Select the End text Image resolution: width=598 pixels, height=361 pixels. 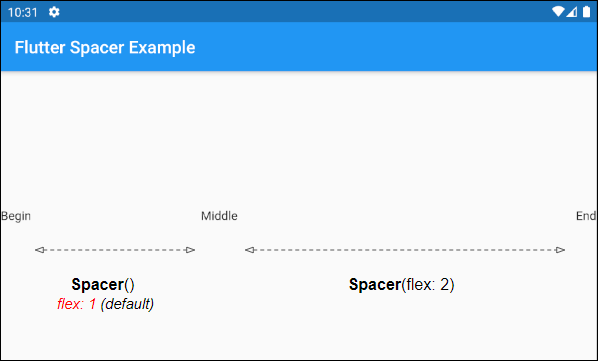(586, 216)
